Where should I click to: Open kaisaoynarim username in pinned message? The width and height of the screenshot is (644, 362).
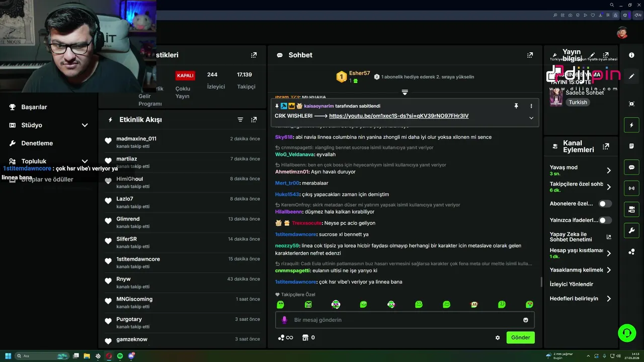319,106
